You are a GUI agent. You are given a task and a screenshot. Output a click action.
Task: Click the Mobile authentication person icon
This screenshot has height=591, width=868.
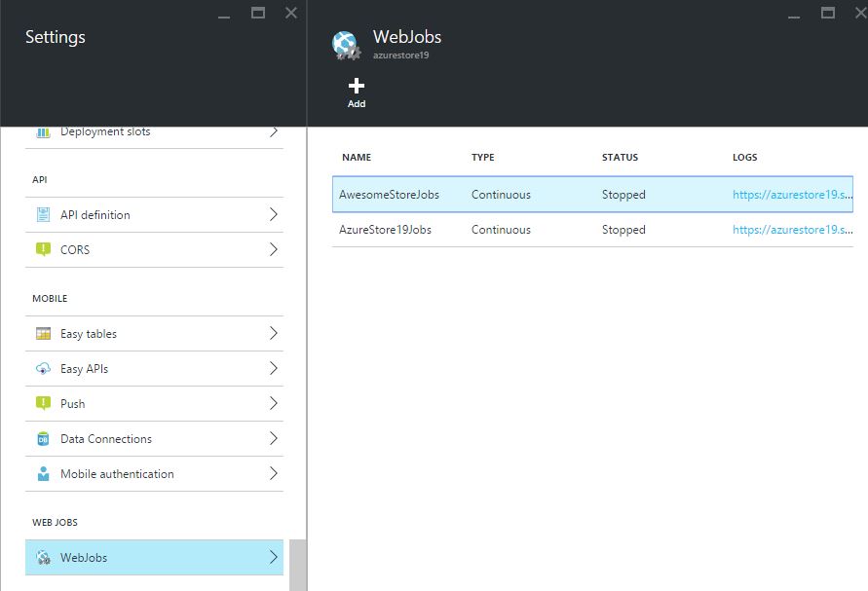point(43,474)
